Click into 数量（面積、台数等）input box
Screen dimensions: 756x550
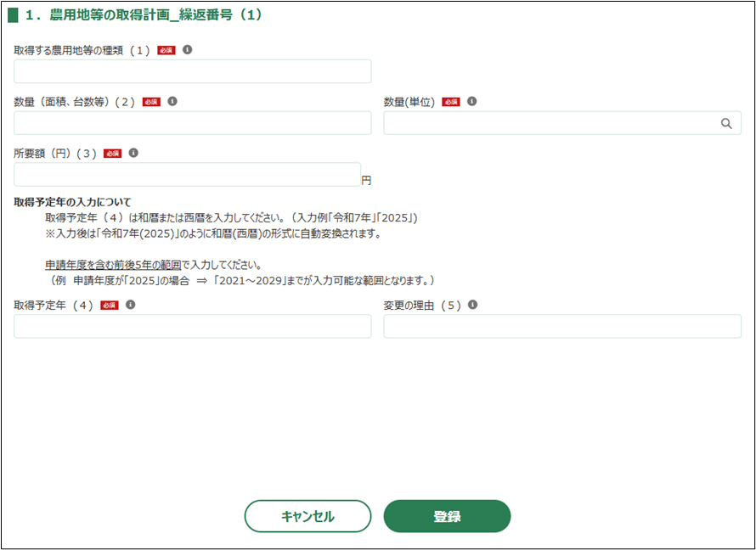click(x=193, y=123)
